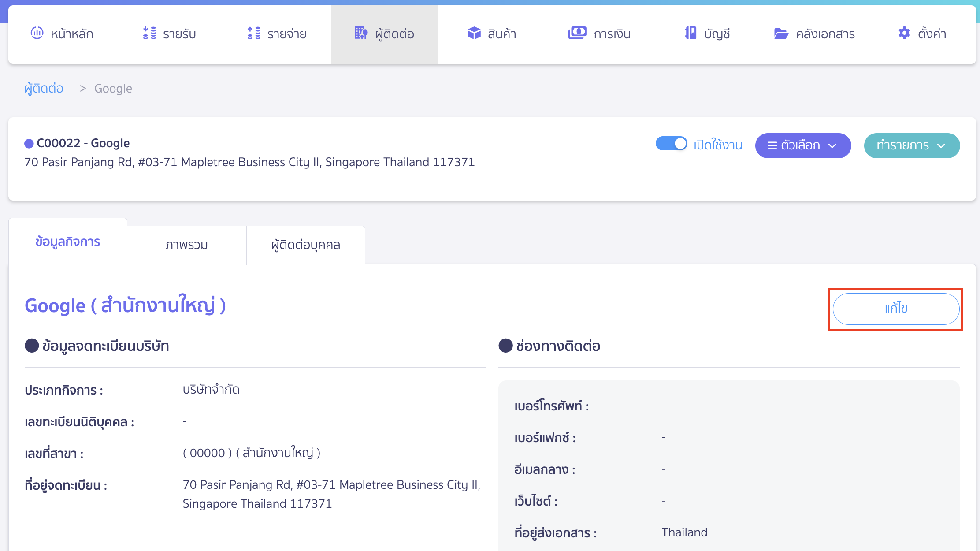Click the บัญชี ledger icon
The image size is (980, 551).
click(690, 33)
